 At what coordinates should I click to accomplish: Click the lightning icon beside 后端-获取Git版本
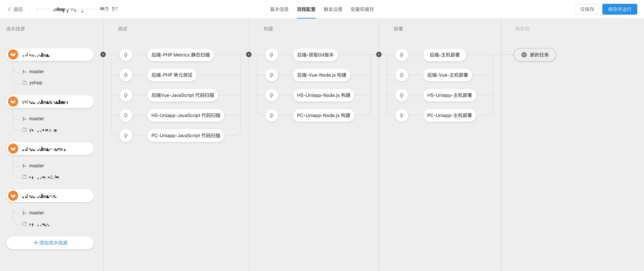click(271, 54)
